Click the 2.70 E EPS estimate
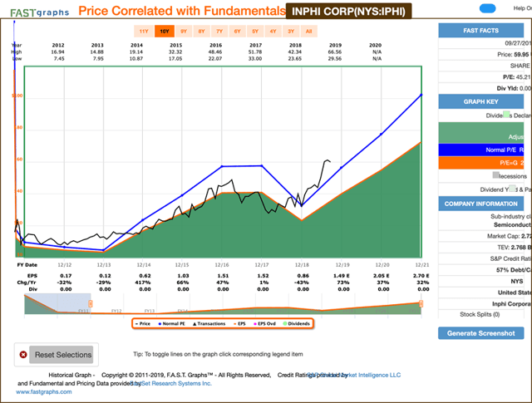 [421, 276]
